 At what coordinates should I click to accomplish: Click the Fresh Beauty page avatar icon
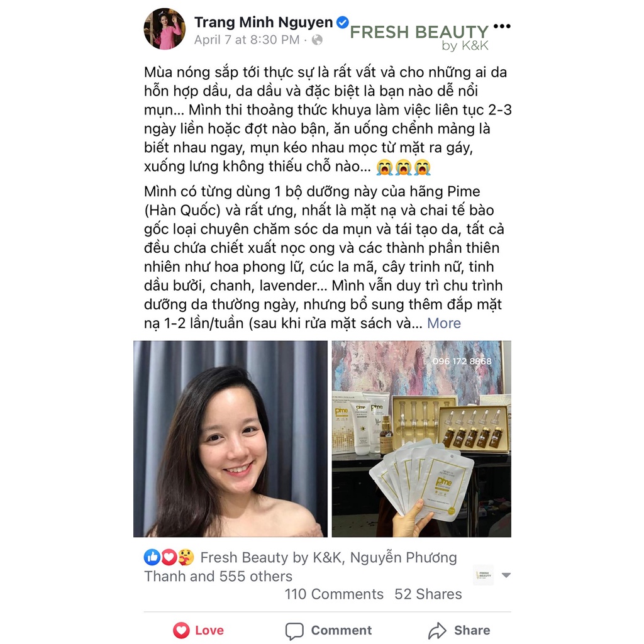pos(484,575)
